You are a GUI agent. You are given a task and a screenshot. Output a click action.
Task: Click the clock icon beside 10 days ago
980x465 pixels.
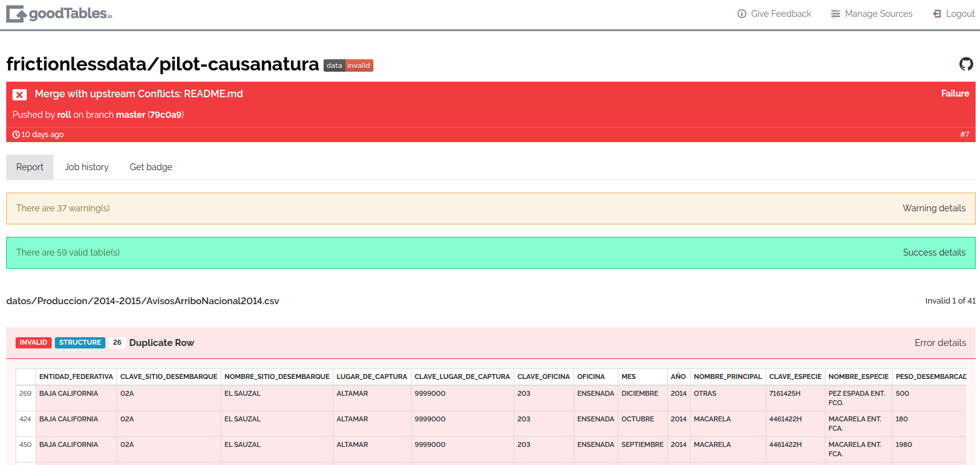16,135
